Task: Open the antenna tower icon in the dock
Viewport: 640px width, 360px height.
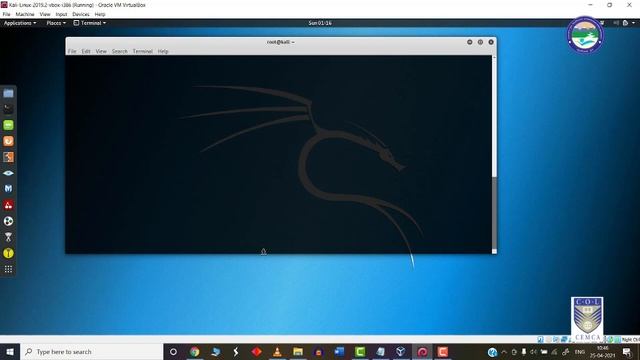Action: pyautogui.click(x=8, y=237)
